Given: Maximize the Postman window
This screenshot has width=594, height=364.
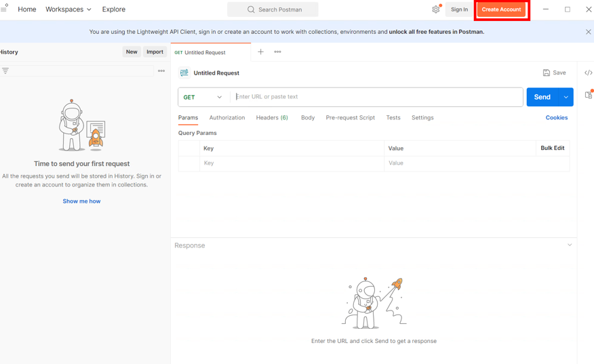Looking at the screenshot, I should [568, 9].
